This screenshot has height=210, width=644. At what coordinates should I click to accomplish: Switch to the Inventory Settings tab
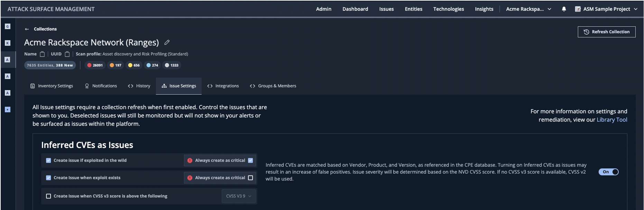[52, 86]
